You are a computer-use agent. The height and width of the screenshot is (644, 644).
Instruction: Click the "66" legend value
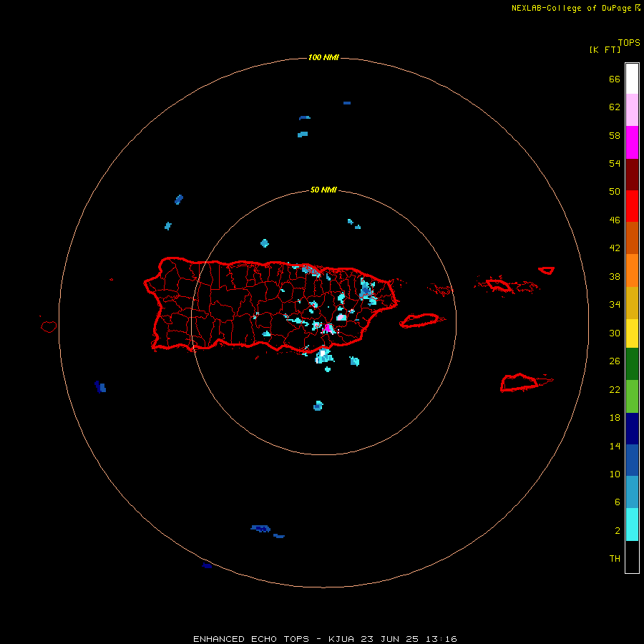[615, 79]
